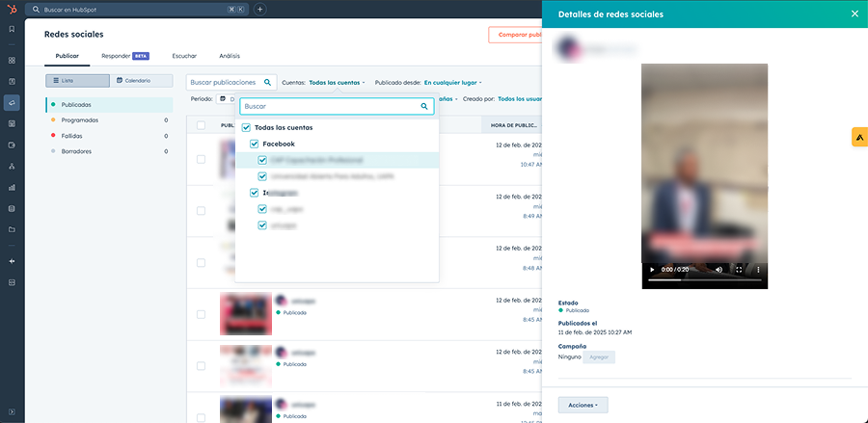The height and width of the screenshot is (423, 868).
Task: Open the Content icon below the megaphone
Action: [x=12, y=123]
